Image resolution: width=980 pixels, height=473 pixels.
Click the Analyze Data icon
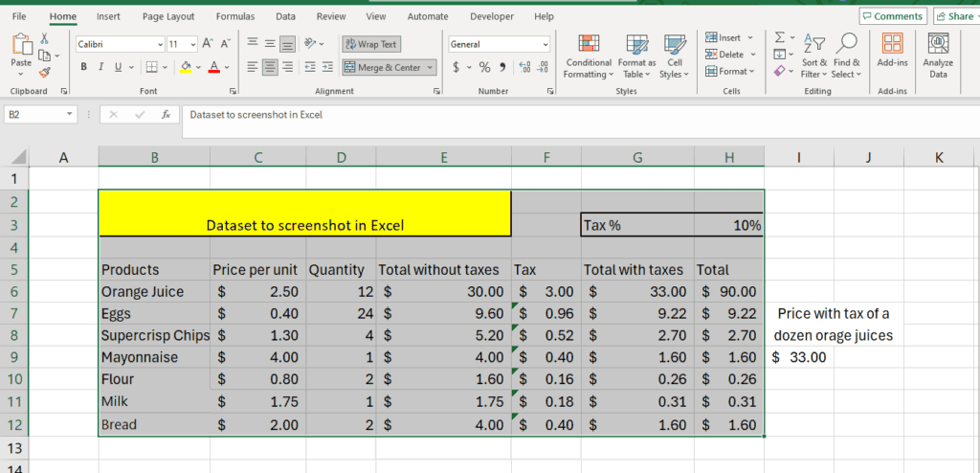[x=938, y=44]
